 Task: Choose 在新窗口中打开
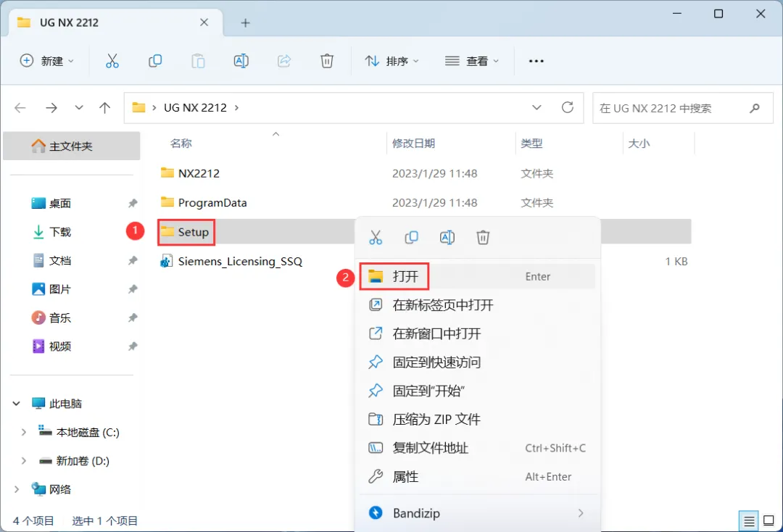pos(477,333)
